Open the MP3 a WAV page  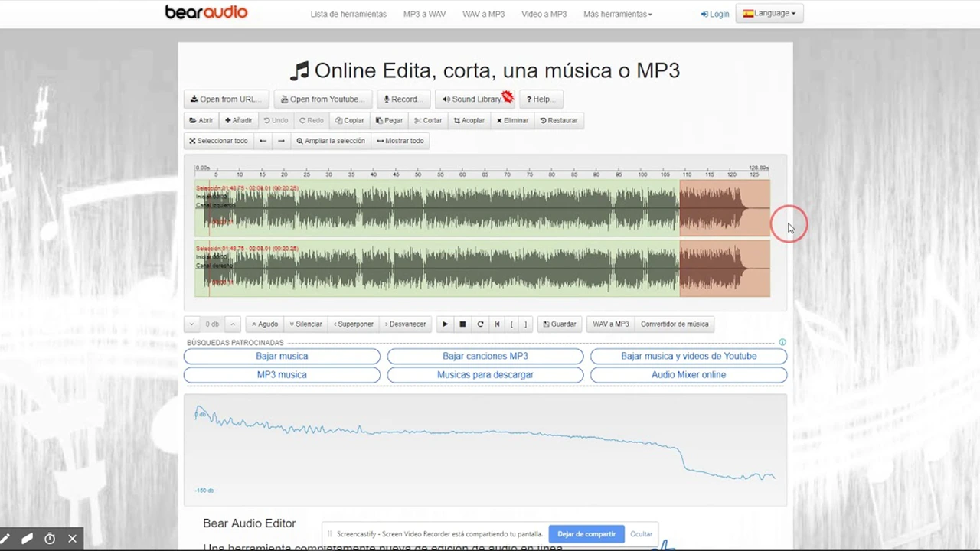coord(424,15)
